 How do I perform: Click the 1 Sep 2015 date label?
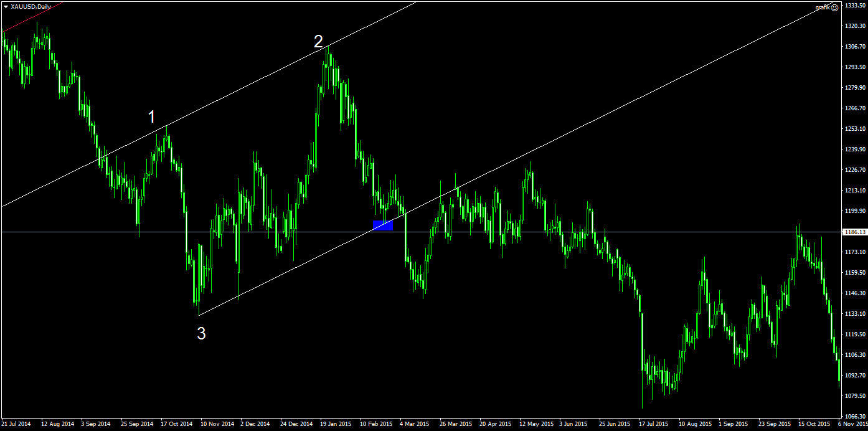coord(734,424)
